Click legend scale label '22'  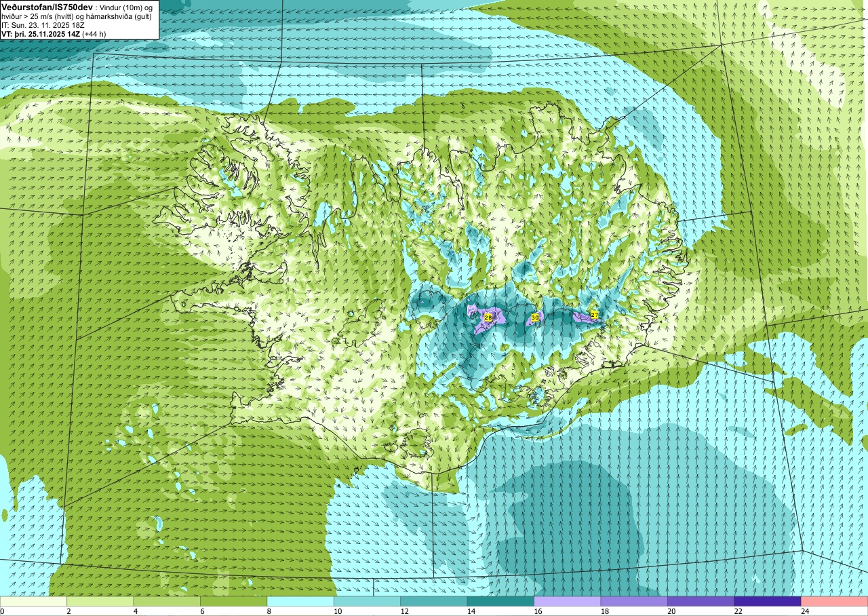point(738,611)
